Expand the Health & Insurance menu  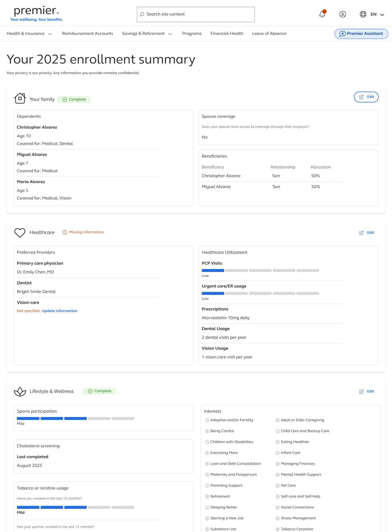coord(29,34)
